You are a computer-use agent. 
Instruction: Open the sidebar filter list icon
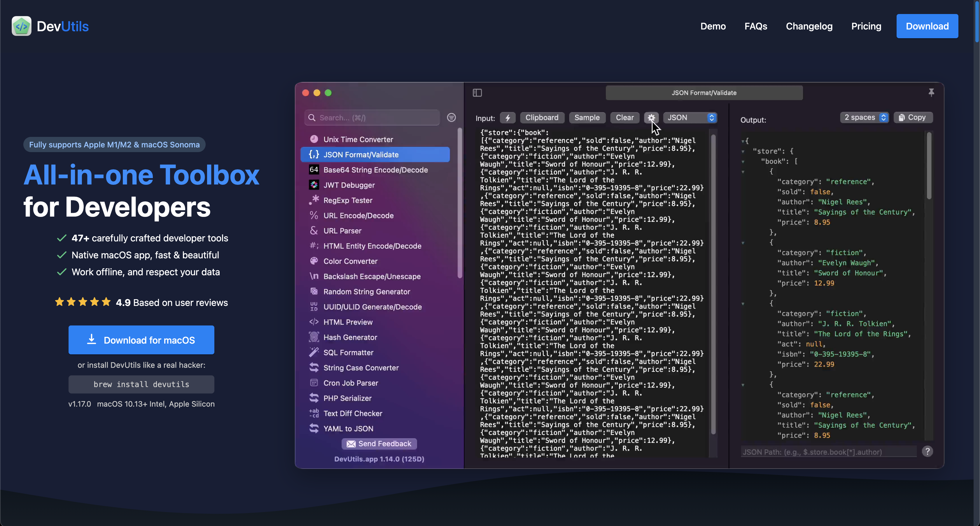tap(451, 117)
